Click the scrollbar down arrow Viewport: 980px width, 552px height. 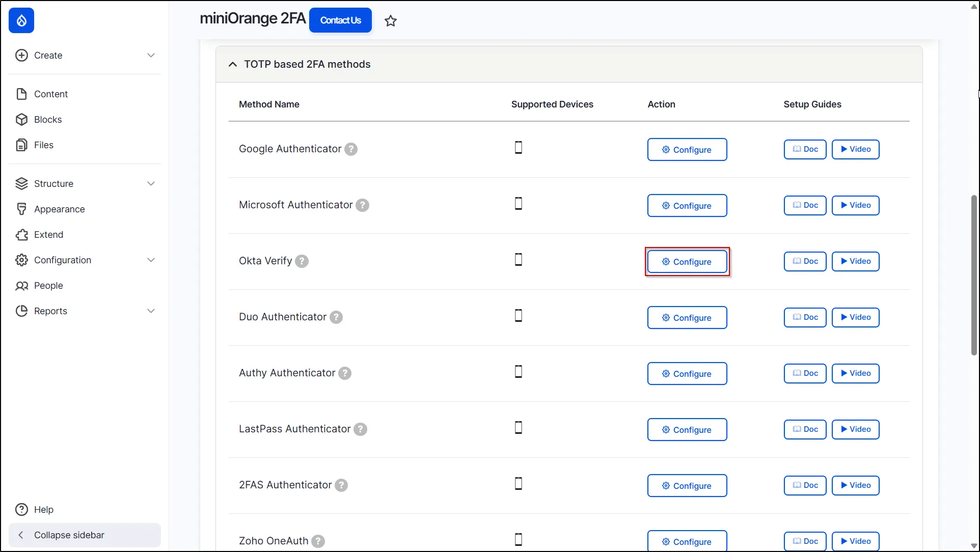pos(974,546)
